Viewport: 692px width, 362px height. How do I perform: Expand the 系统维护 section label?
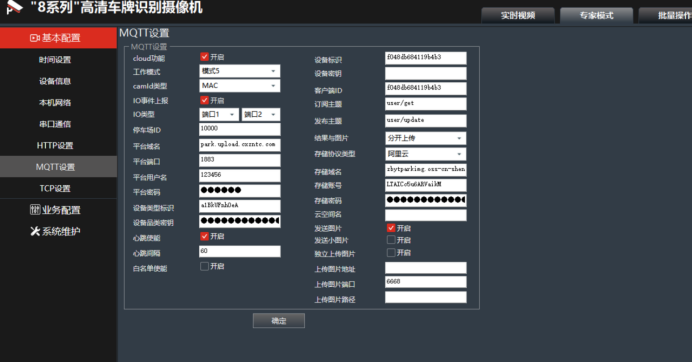tap(61, 231)
